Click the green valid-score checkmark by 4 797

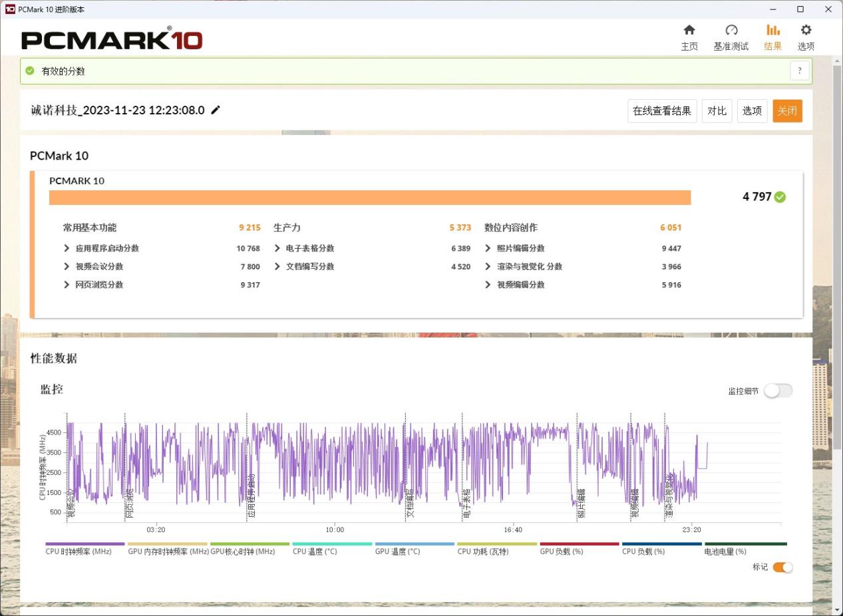(780, 197)
